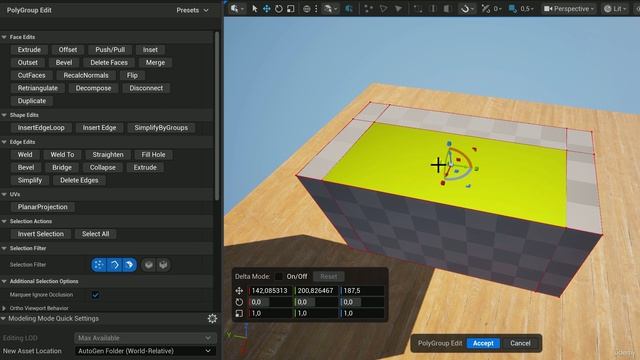
Task: Collapse the Shape Edits section
Action: click(4, 115)
